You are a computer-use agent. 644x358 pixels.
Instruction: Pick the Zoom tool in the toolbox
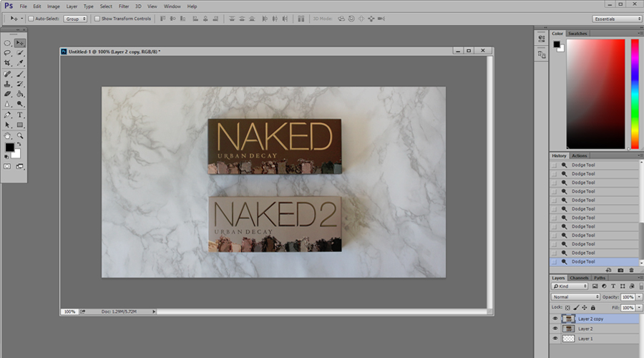pos(20,135)
